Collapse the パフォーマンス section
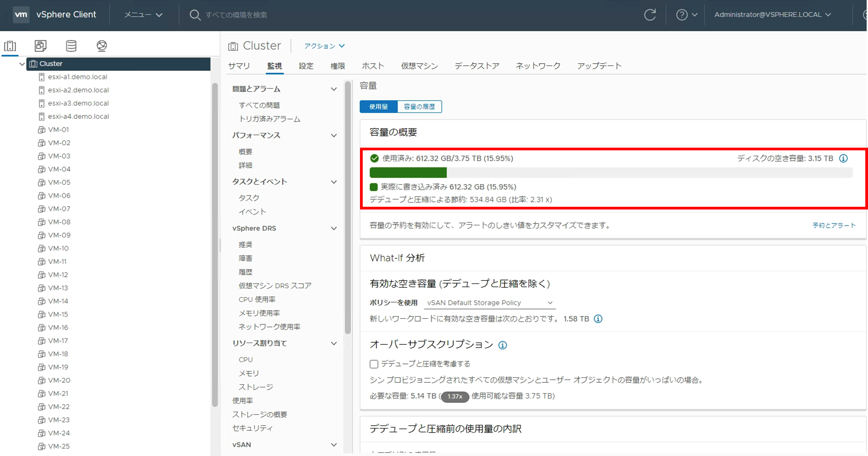 [x=334, y=135]
